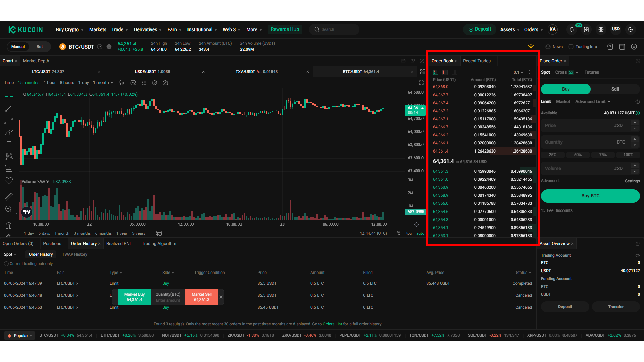Expand the Derivatives menu
The image size is (644, 362).
(148, 29)
